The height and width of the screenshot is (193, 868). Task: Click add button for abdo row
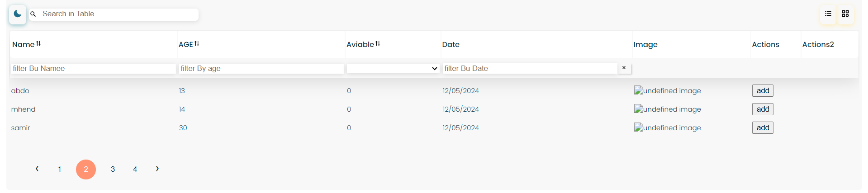click(x=763, y=90)
